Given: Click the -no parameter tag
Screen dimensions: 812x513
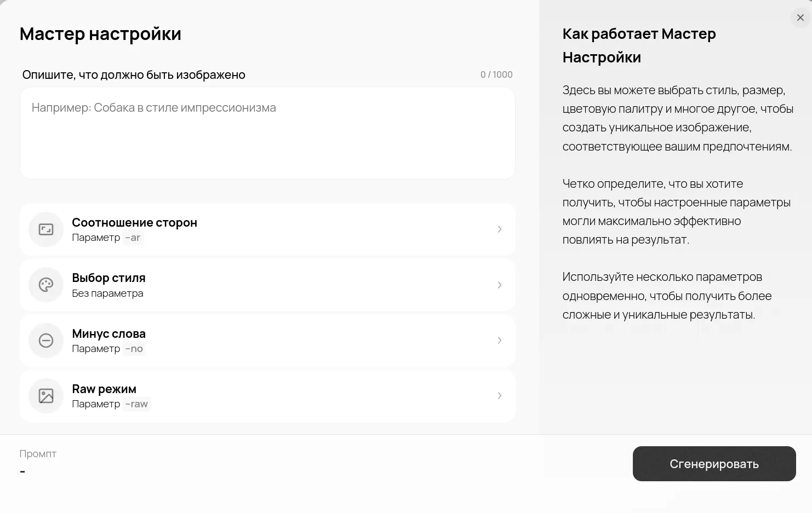Looking at the screenshot, I should click(134, 349).
